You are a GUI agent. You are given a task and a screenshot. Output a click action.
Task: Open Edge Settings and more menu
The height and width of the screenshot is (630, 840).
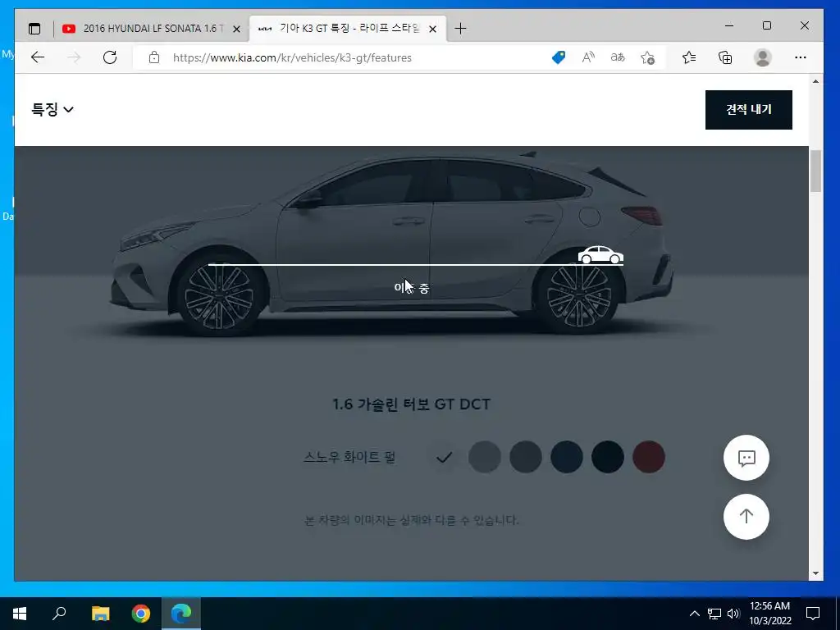pos(801,57)
